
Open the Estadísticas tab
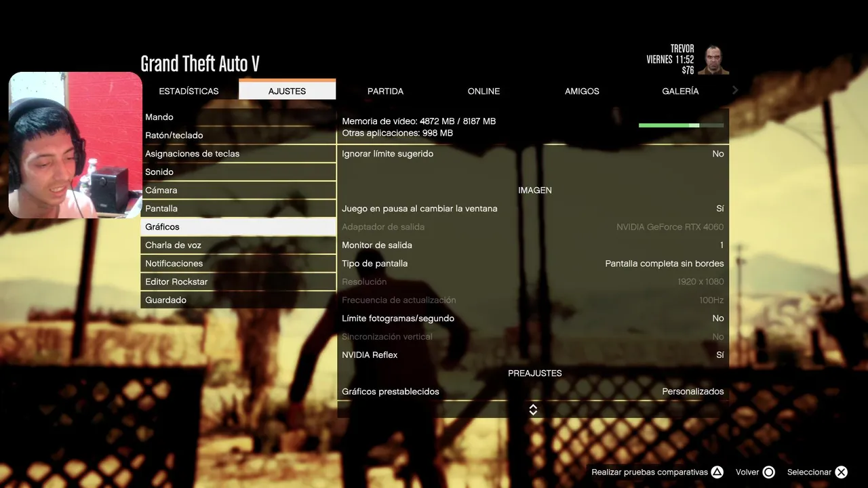(189, 91)
